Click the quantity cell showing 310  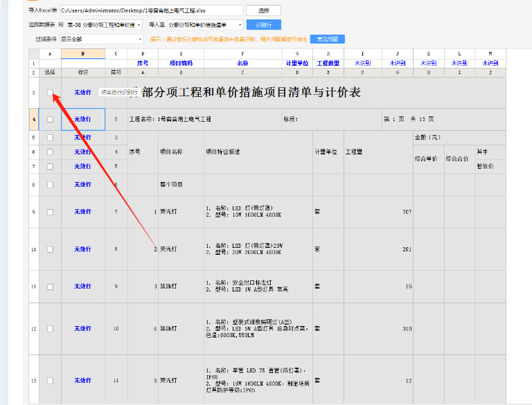click(378, 329)
